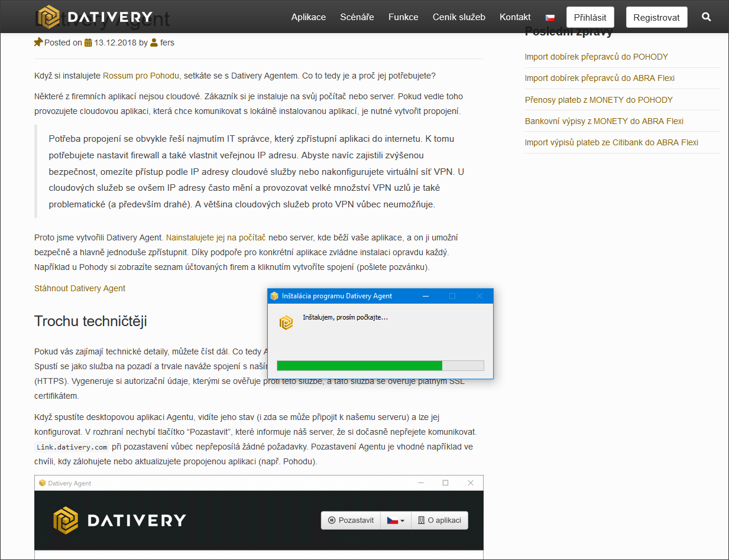Click the Registrovat button

(657, 18)
